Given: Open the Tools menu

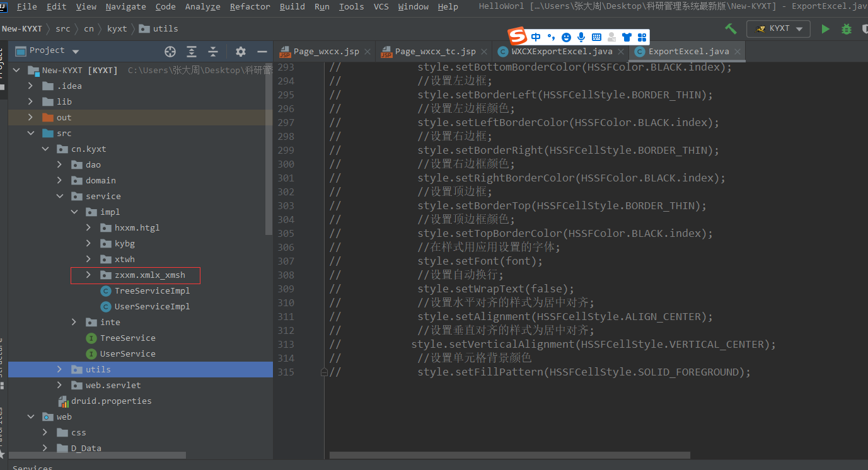Looking at the screenshot, I should (351, 6).
